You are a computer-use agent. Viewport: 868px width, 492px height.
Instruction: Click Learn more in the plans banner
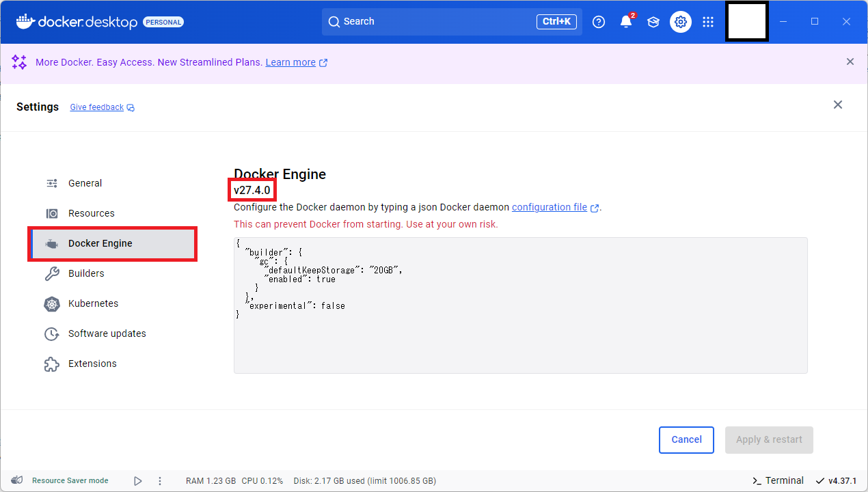[x=290, y=61]
